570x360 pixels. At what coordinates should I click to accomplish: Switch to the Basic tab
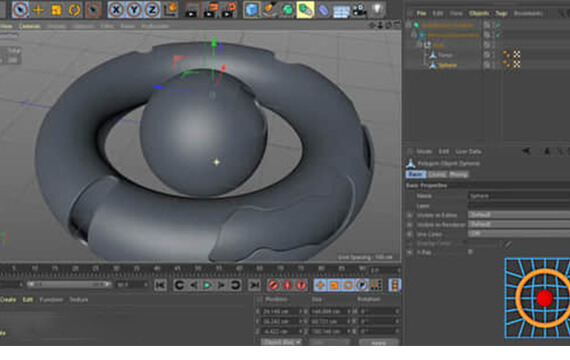[x=416, y=175]
